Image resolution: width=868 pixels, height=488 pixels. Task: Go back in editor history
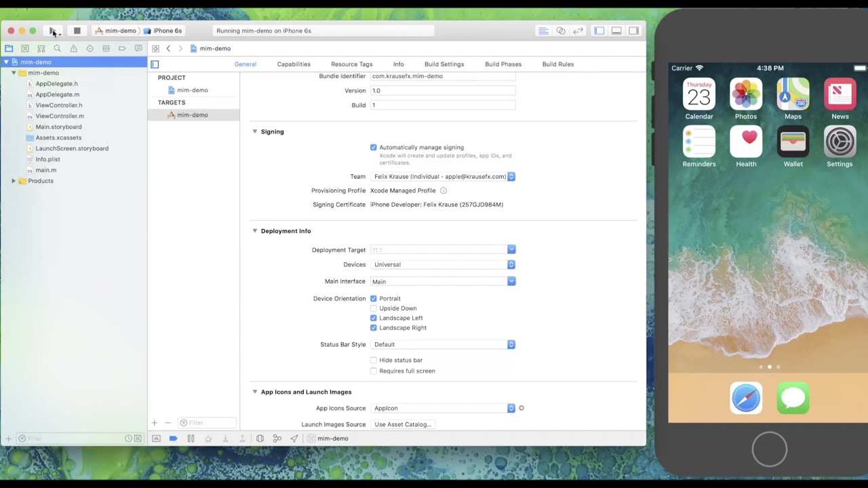pyautogui.click(x=168, y=49)
